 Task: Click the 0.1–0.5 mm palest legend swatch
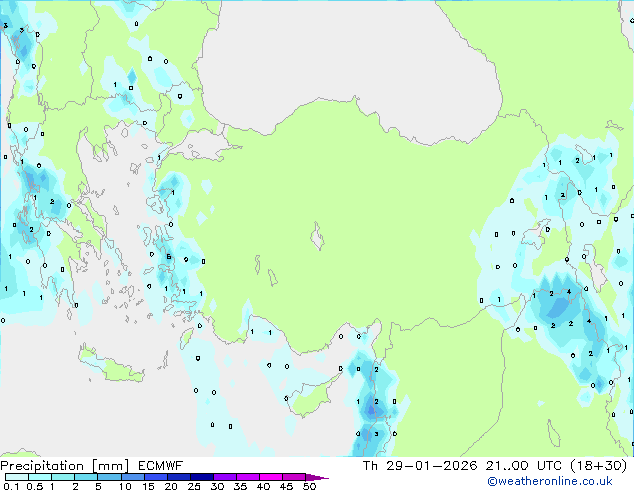point(17,477)
